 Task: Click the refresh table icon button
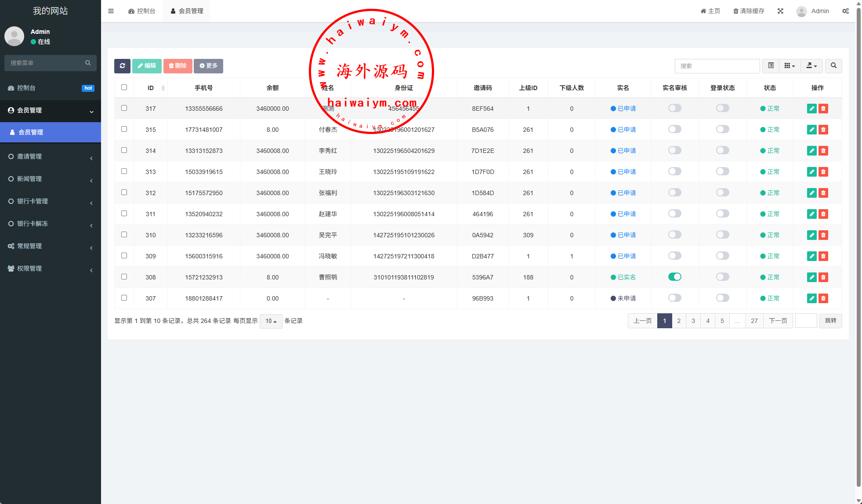[122, 66]
